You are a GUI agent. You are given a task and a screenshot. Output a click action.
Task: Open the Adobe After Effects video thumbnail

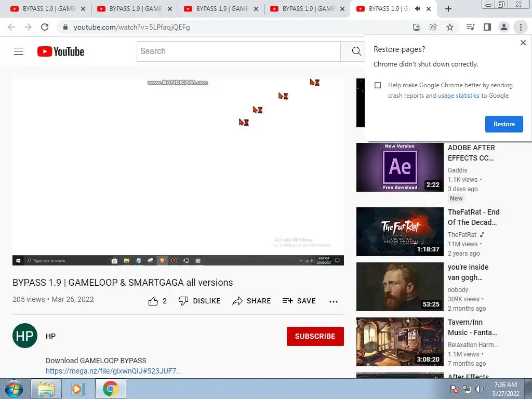tap(400, 167)
